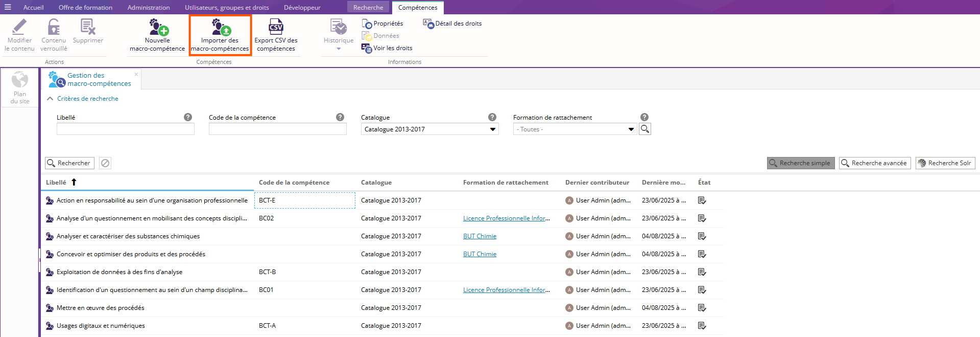Open the BUT Chimie link for Analyser row
The height and width of the screenshot is (337, 980).
480,236
